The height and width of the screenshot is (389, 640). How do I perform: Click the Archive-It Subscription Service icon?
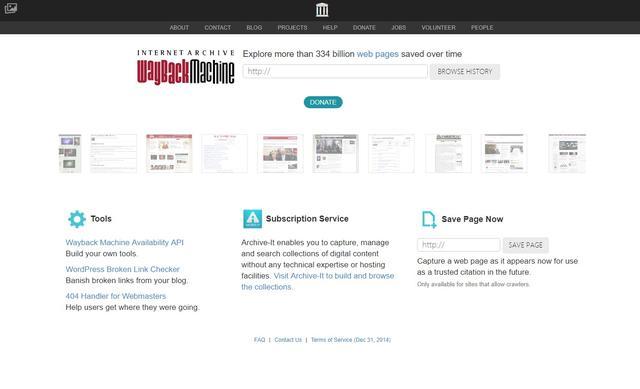[252, 219]
